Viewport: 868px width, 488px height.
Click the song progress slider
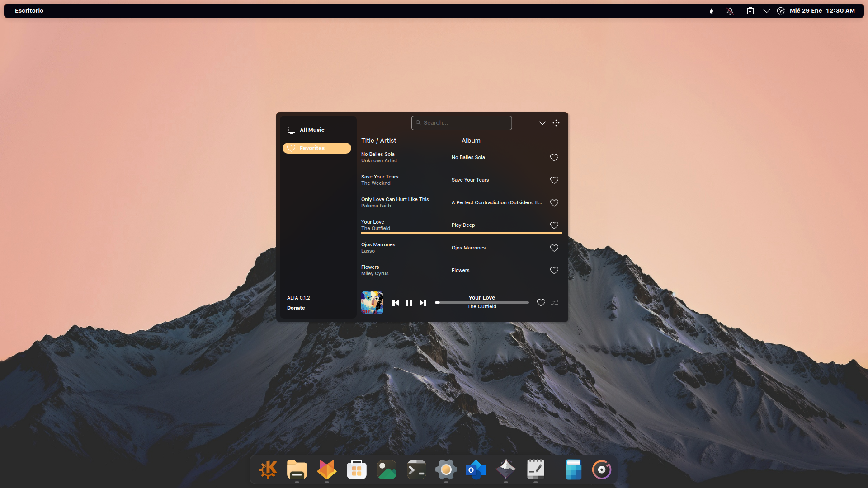pyautogui.click(x=482, y=302)
